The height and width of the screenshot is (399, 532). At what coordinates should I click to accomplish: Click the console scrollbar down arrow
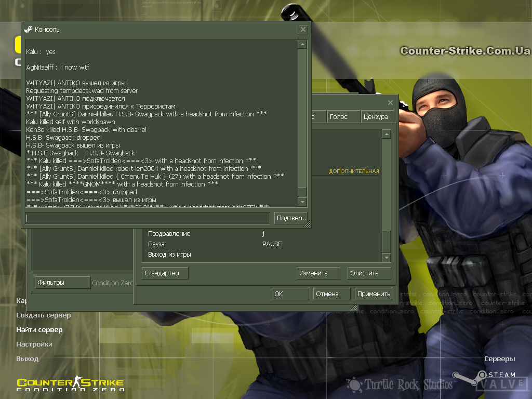click(x=302, y=202)
